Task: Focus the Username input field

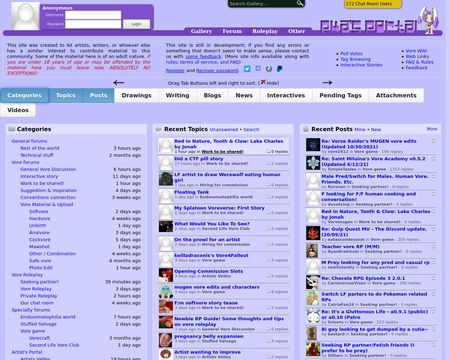Action: point(93,15)
